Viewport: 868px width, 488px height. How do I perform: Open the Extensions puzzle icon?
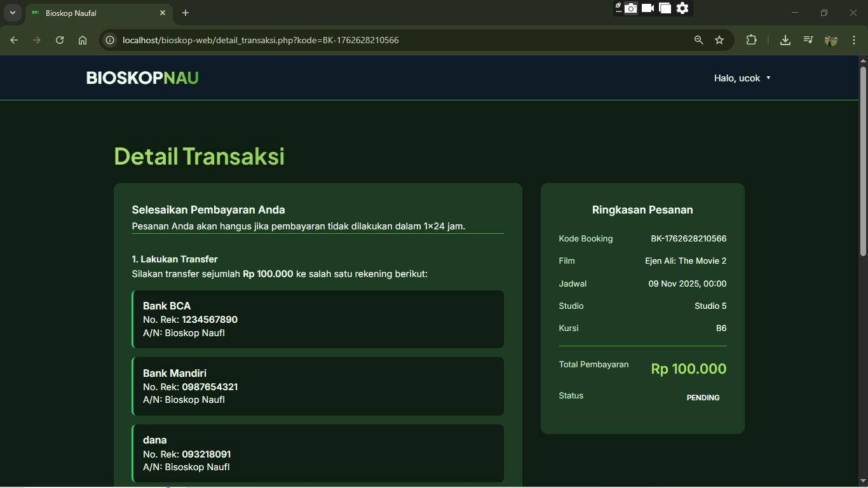tap(751, 40)
